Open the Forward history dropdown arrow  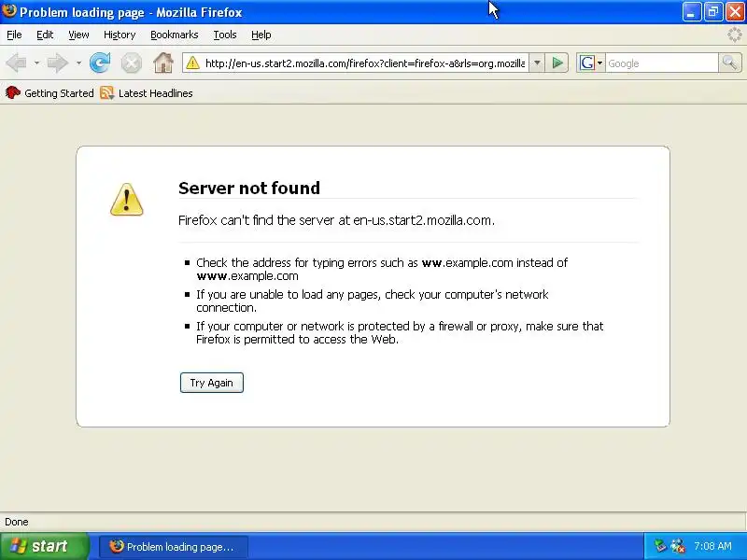click(78, 63)
